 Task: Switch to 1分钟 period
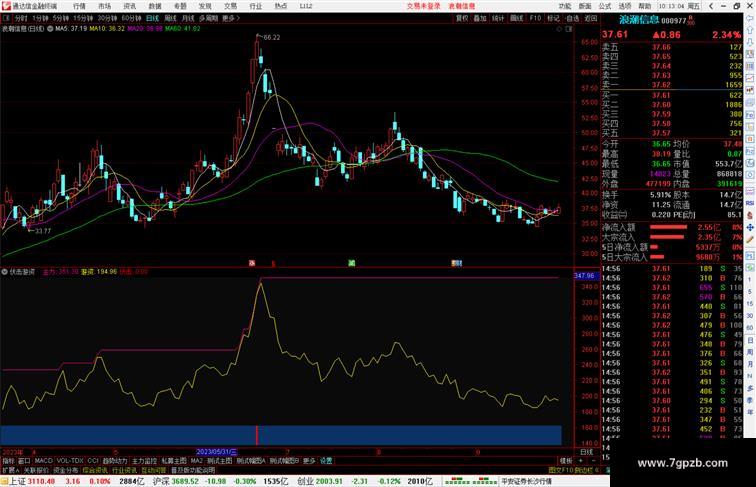click(40, 18)
